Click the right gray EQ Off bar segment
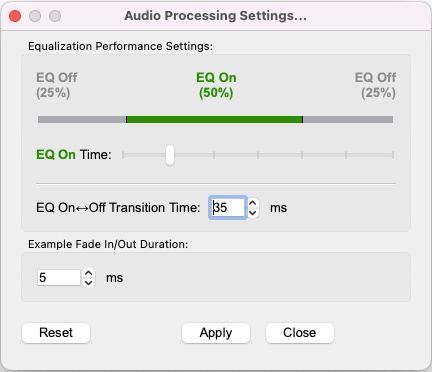The image size is (432, 372). (348, 119)
